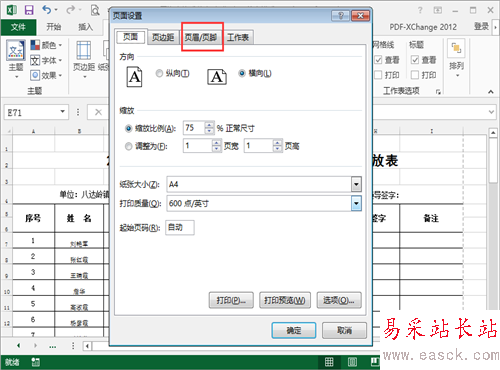Open Excel Help question mark
The height and width of the screenshot is (370, 500).
pyautogui.click(x=420, y=10)
